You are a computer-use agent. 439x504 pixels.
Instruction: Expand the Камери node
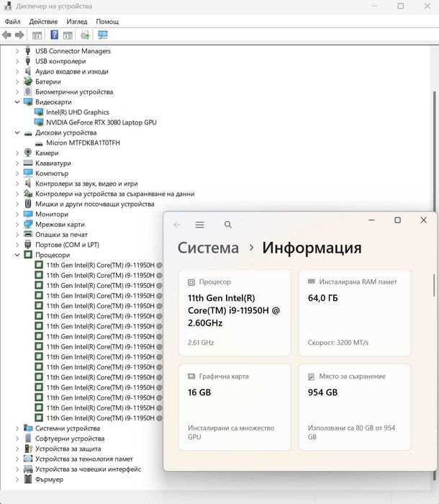17,153
